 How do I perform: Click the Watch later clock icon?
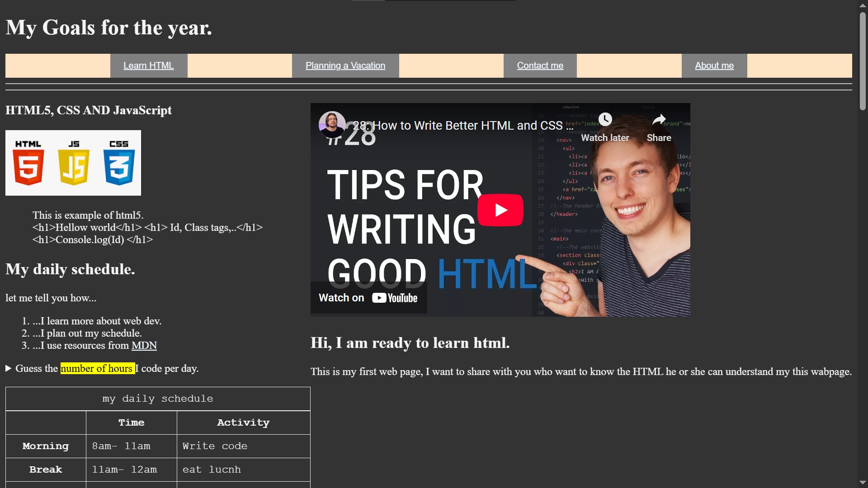(x=605, y=119)
